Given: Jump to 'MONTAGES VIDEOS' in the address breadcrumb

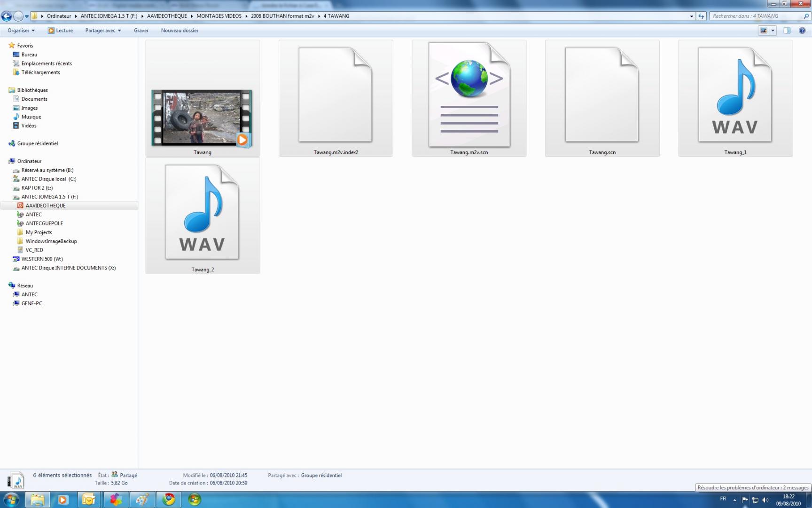Looking at the screenshot, I should pos(219,16).
